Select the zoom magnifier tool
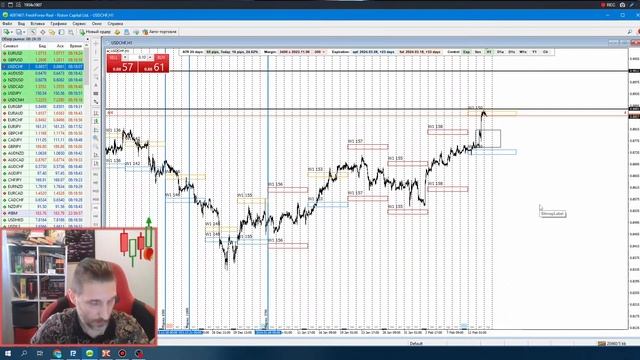640x360 pixels. coord(96,138)
